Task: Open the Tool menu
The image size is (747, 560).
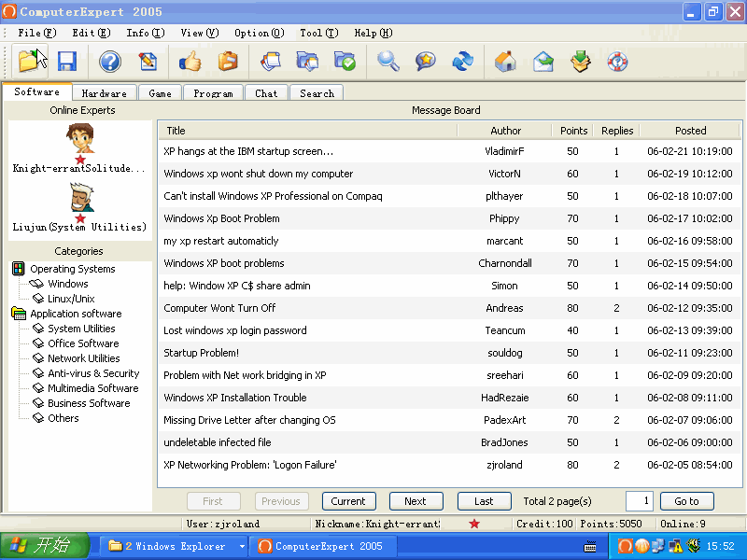Action: (316, 33)
